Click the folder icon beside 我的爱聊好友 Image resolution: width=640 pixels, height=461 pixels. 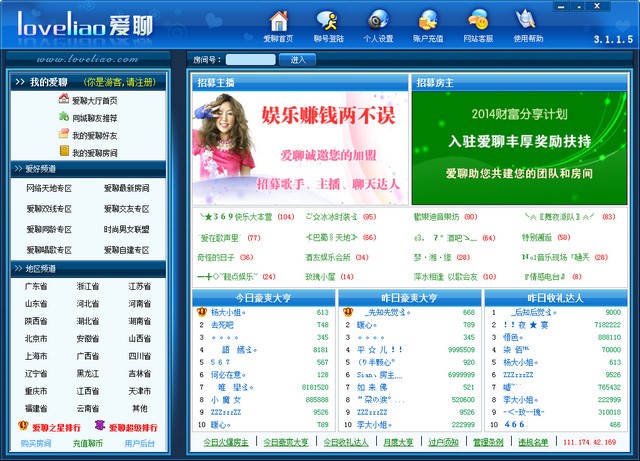[x=64, y=134]
